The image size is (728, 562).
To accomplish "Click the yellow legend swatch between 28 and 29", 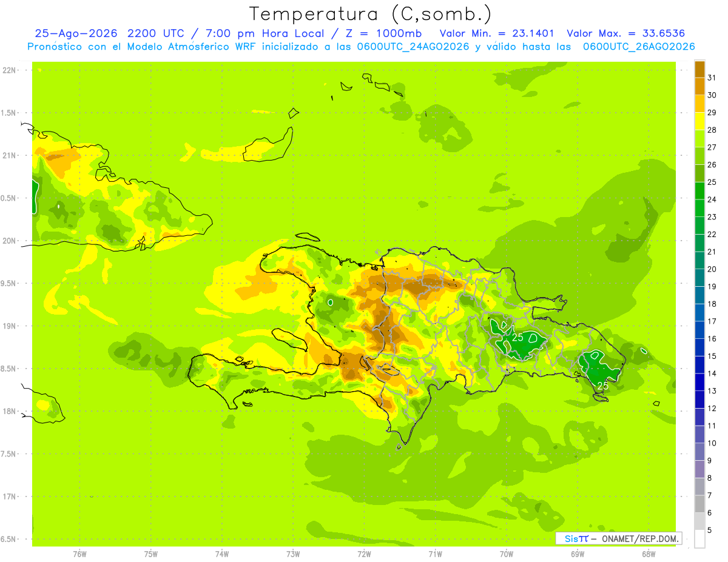I will [699, 121].
